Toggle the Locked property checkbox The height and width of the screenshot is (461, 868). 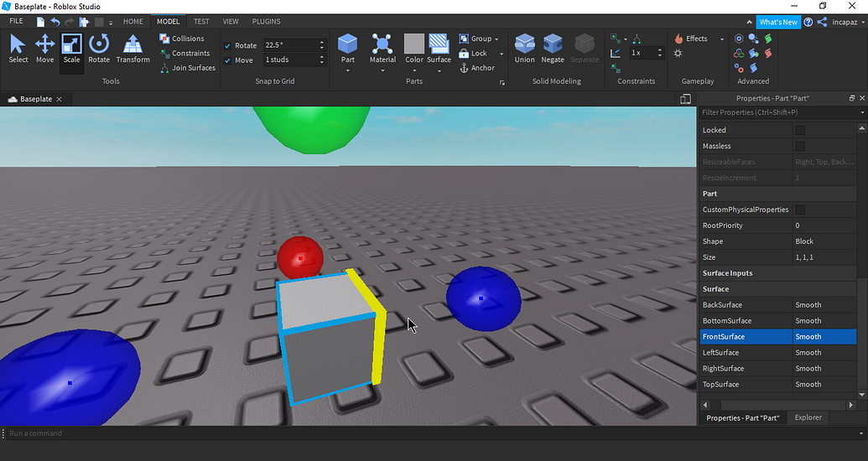tap(800, 130)
